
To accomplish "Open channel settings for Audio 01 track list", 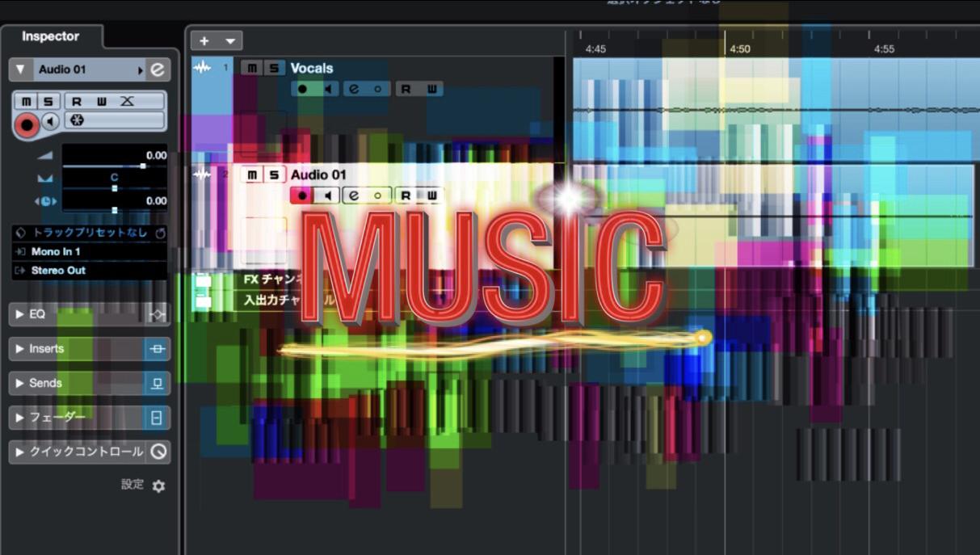I will [x=355, y=196].
